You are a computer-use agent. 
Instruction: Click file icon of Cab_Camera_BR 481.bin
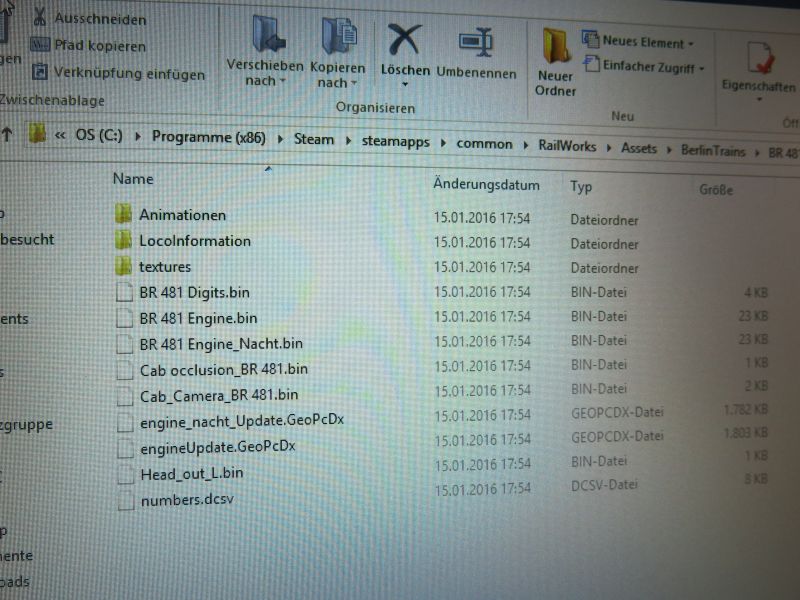coord(124,395)
